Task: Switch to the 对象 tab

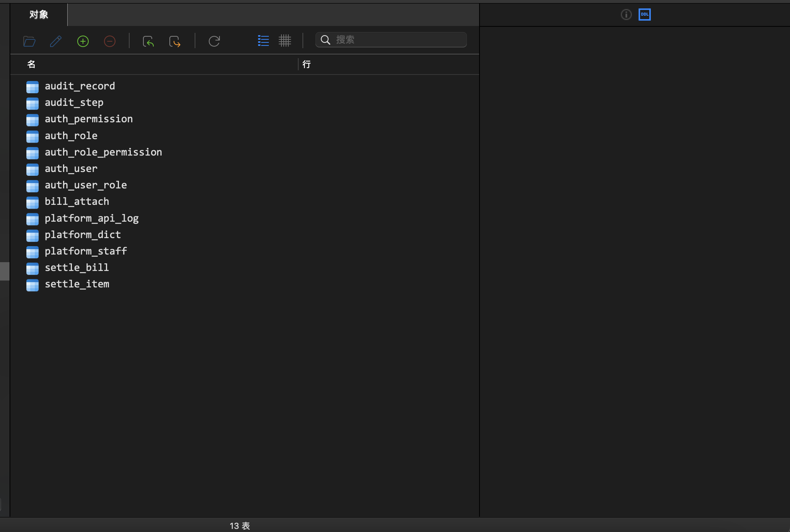Action: 38,15
